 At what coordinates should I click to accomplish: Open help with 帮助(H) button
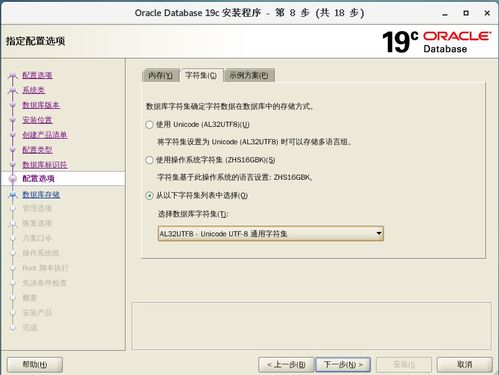pos(35,365)
